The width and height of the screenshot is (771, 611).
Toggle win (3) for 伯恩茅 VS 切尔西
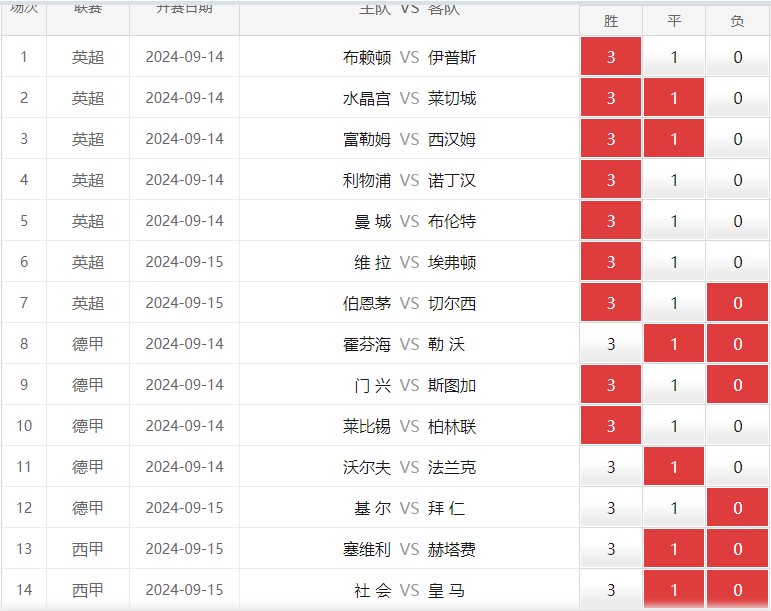pos(611,302)
